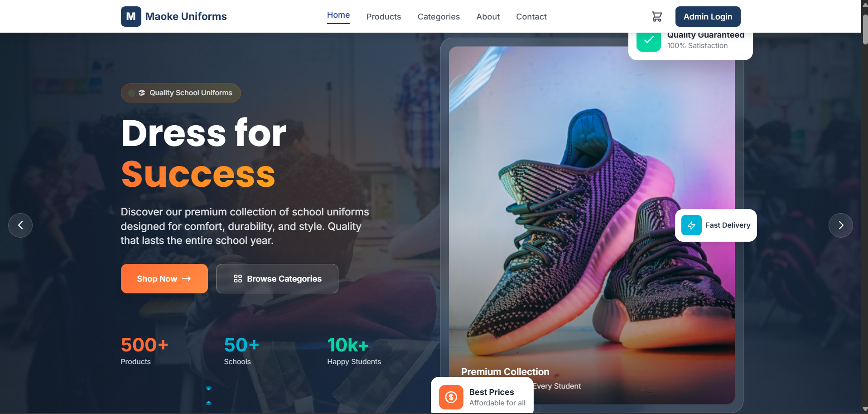Viewport: 868px width, 414px height.
Task: Click the Fast Delivery lightning bolt icon
Action: tap(691, 225)
